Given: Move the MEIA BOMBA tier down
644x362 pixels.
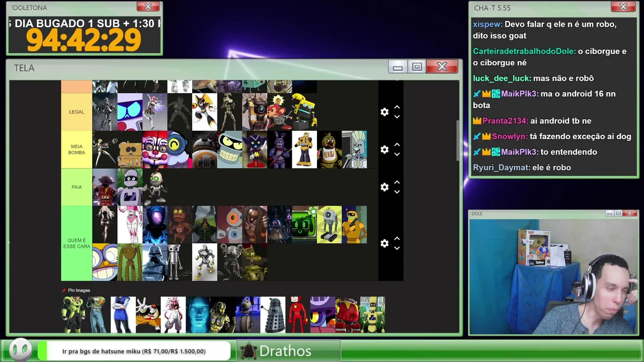Looking at the screenshot, I should coord(397,154).
